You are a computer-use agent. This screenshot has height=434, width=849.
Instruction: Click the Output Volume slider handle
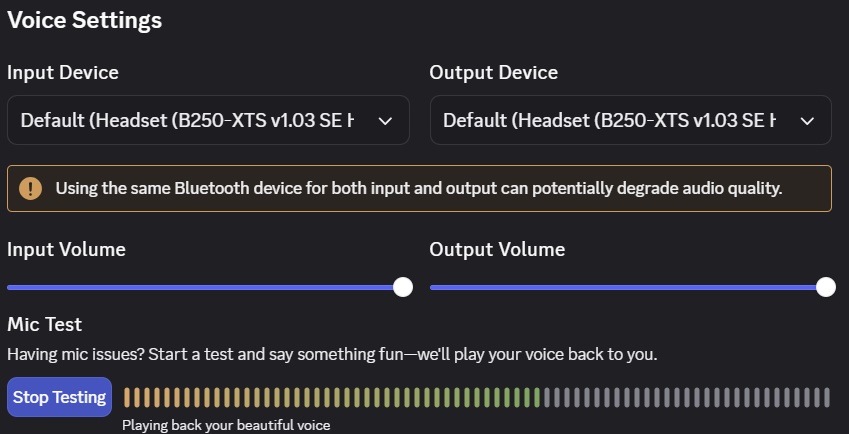coord(825,287)
